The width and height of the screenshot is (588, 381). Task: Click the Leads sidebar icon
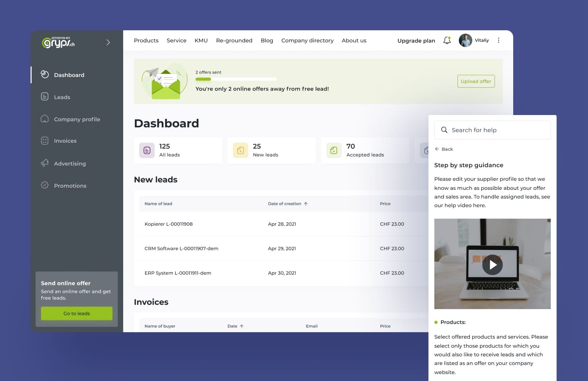45,97
